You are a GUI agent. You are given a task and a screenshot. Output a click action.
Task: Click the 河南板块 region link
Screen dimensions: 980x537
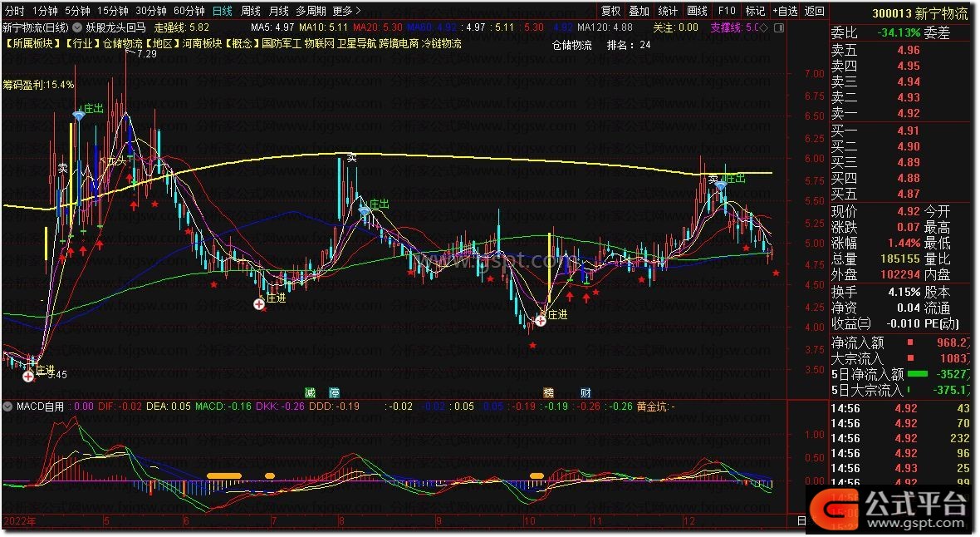click(x=202, y=44)
